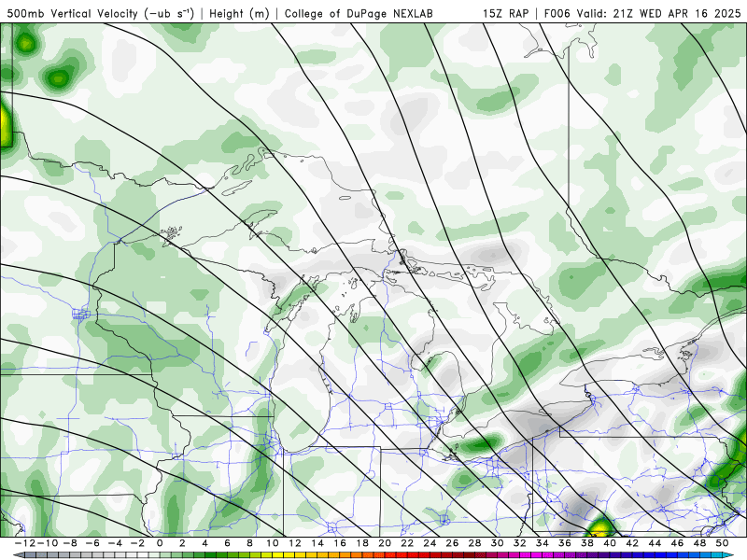Click the '8' value on the color scale
Viewport: 747px width, 560px height.
click(249, 543)
